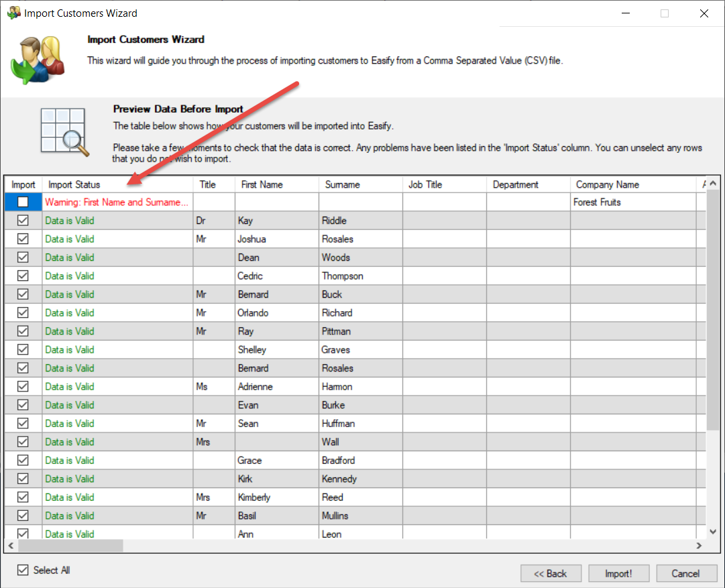Click the Cancel button

click(685, 573)
